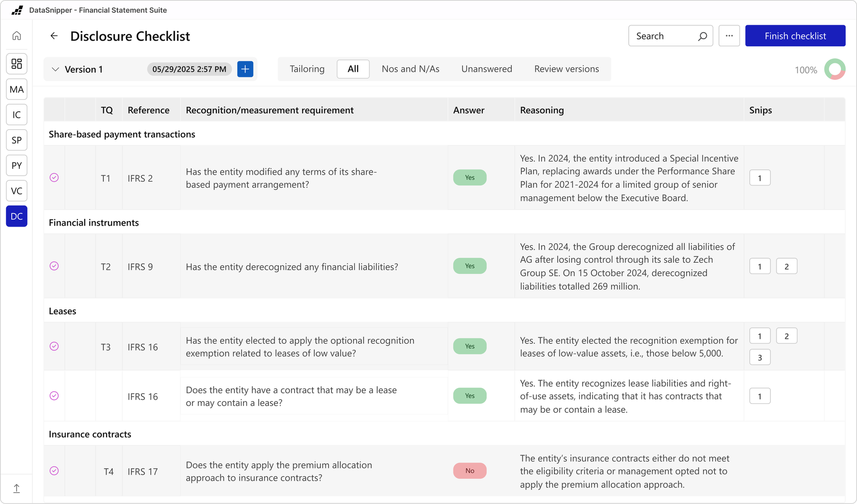Toggle the checkmark circle beside the IFRS 9 question

54,266
